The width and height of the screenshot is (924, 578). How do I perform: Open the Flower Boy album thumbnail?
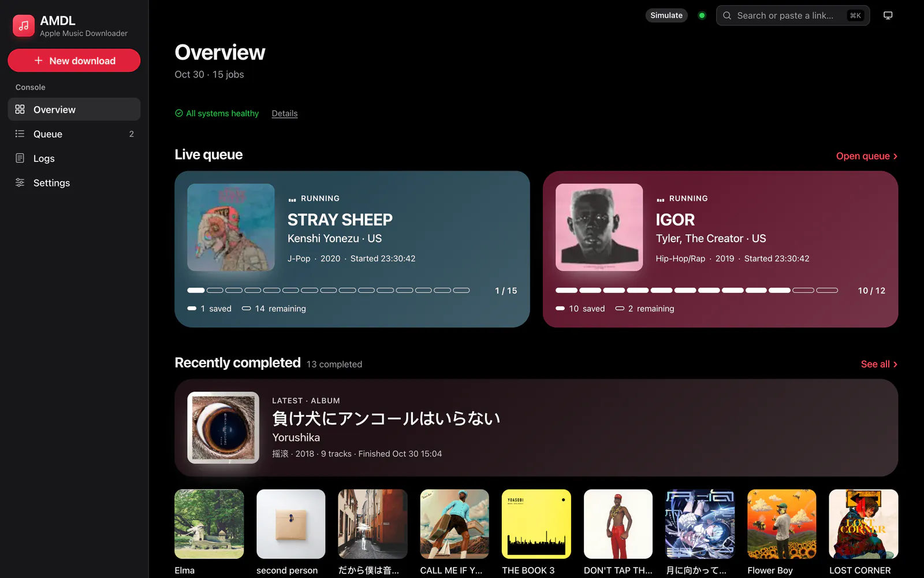782,524
